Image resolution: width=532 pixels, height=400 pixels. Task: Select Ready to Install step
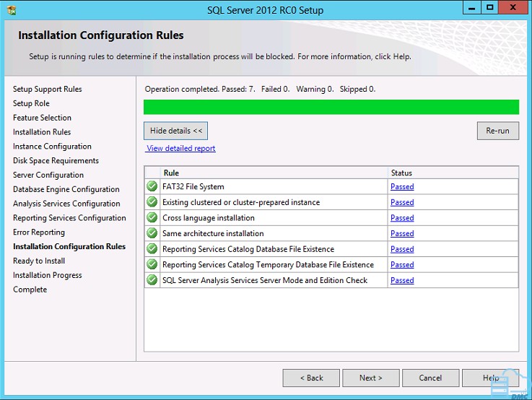(x=39, y=261)
